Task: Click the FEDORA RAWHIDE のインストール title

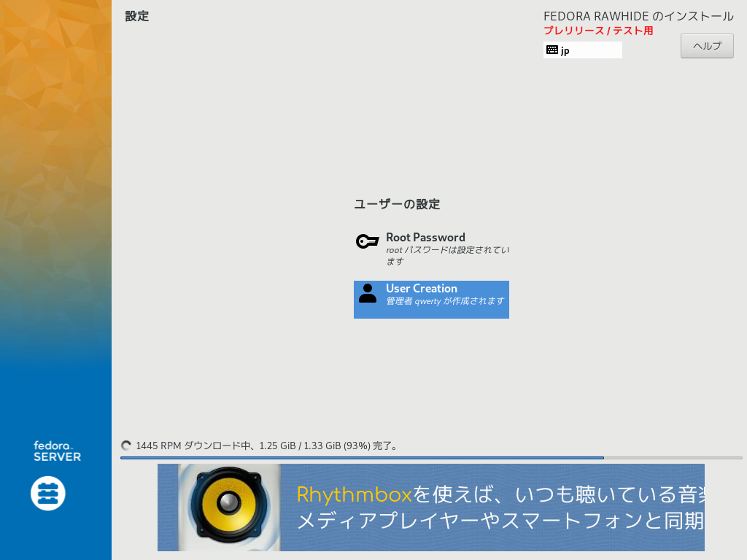Action: (638, 16)
